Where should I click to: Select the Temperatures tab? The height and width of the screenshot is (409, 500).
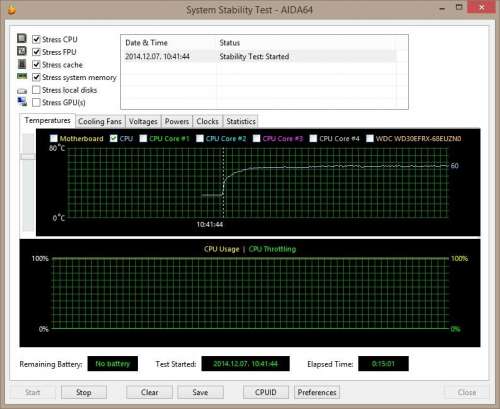(x=47, y=120)
